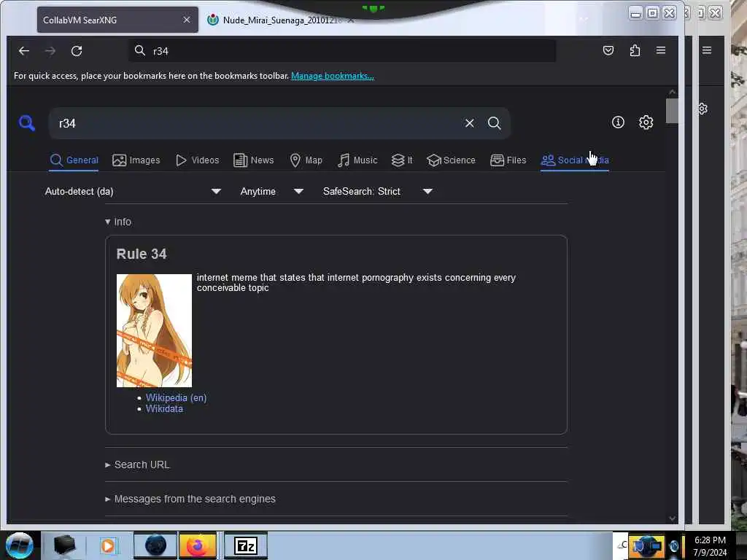Image resolution: width=747 pixels, height=560 pixels.
Task: Open the media player taskbar icon
Action: coord(108,545)
